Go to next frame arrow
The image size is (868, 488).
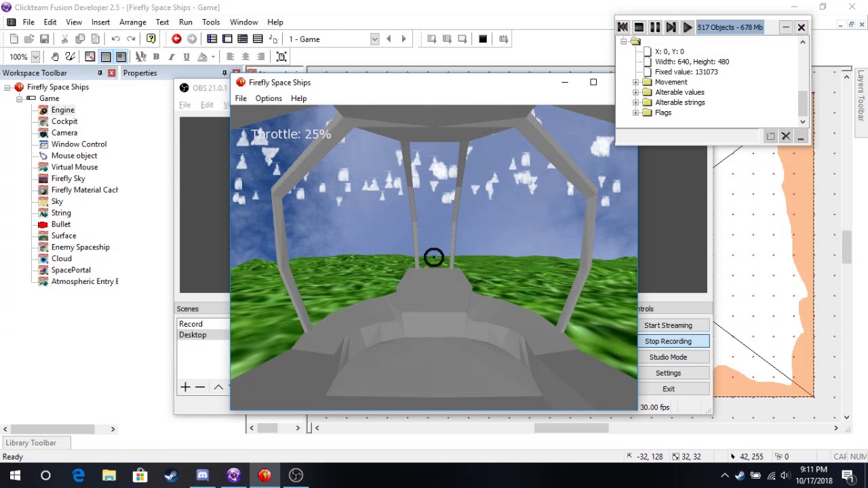tap(404, 39)
